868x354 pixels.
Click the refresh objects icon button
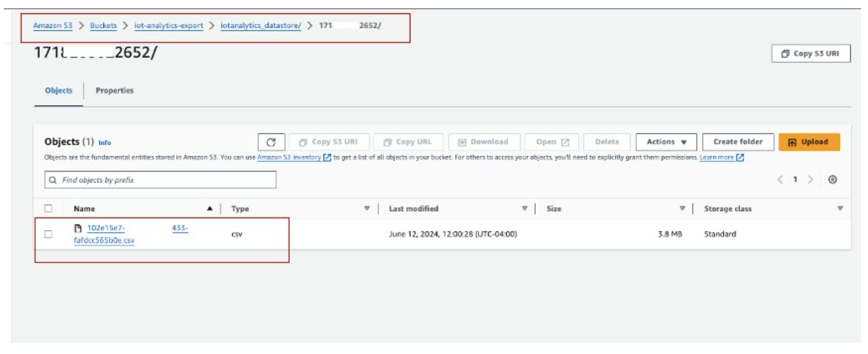tap(270, 142)
